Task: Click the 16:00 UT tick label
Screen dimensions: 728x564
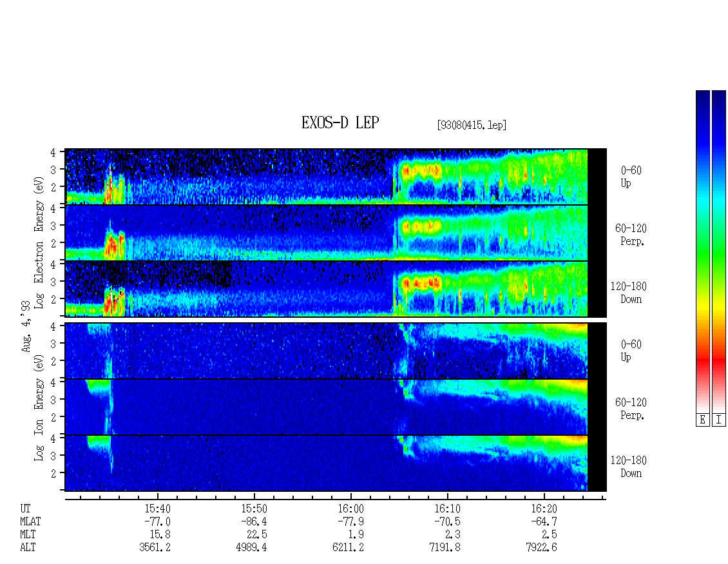Action: click(x=350, y=509)
